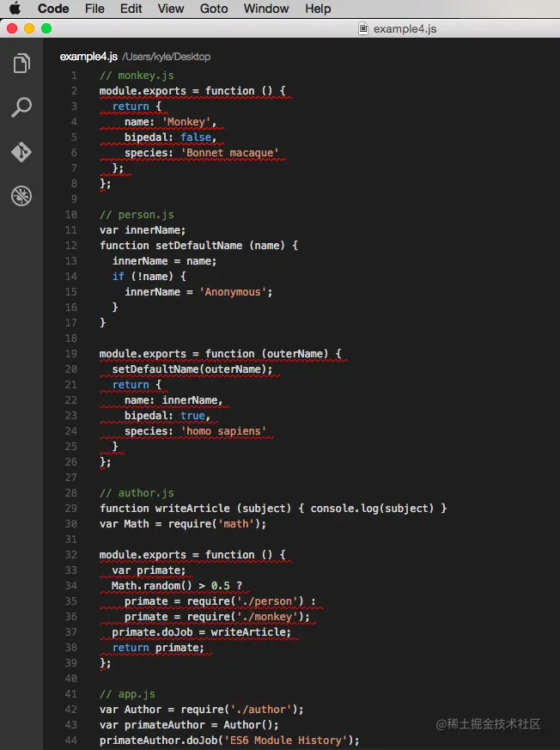Click 'function writeArticle (subject)' line
This screenshot has width=560, height=750.
273,509
